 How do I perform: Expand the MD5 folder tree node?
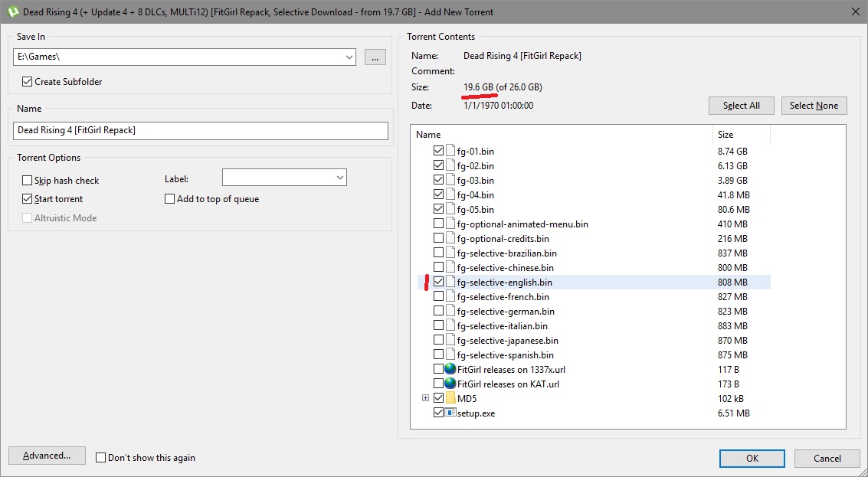[x=425, y=398]
